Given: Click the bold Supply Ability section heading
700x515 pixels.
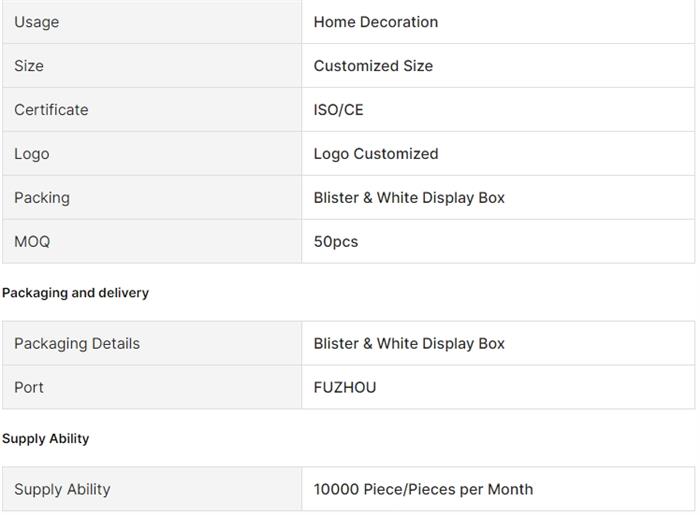Looking at the screenshot, I should 45,439.
